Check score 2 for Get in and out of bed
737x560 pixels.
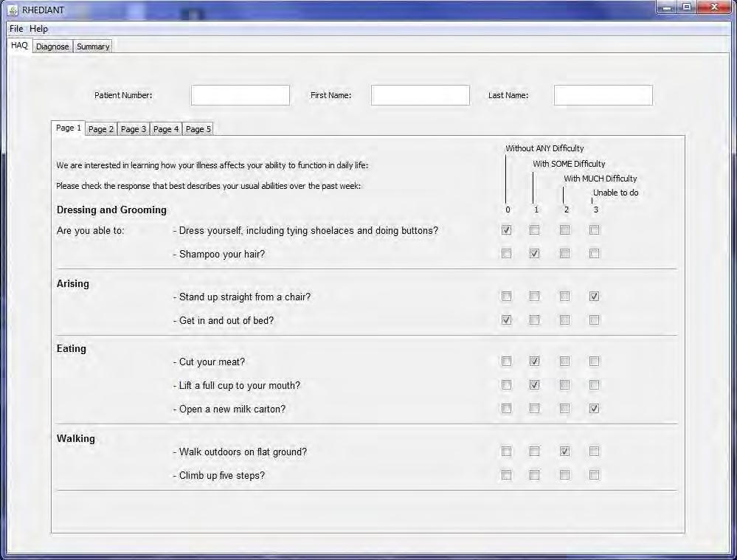click(x=564, y=319)
